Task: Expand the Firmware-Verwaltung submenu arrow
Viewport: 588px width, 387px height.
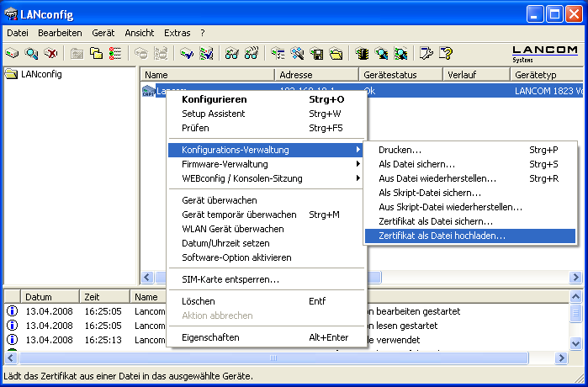Action: click(x=358, y=164)
